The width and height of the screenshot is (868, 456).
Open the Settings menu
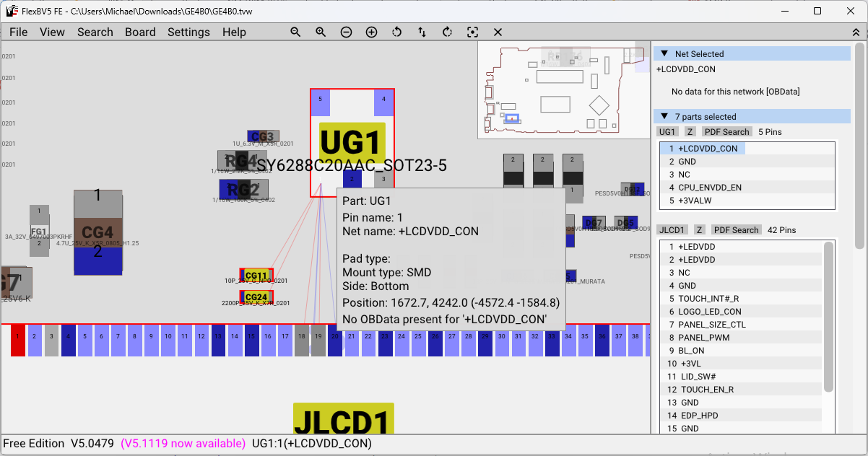click(188, 32)
